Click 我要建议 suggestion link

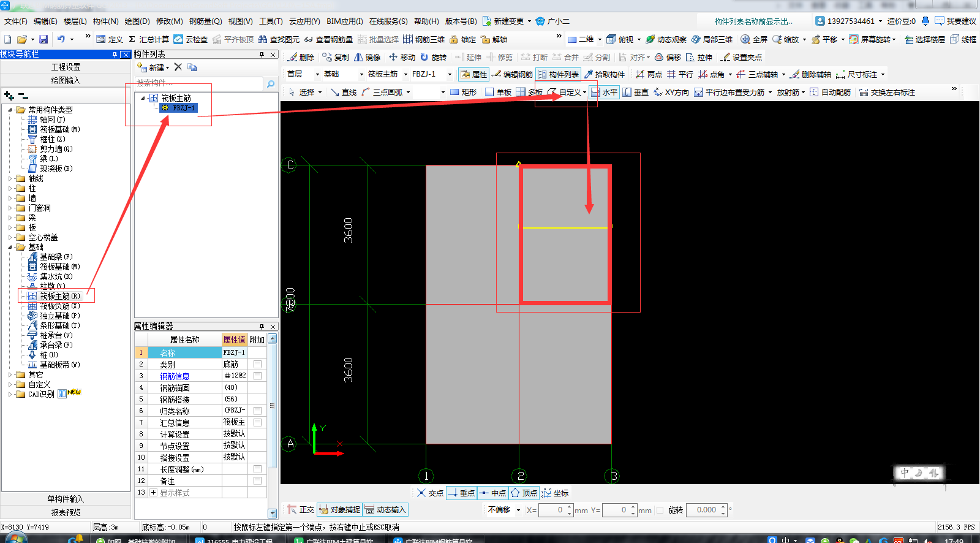coord(956,21)
